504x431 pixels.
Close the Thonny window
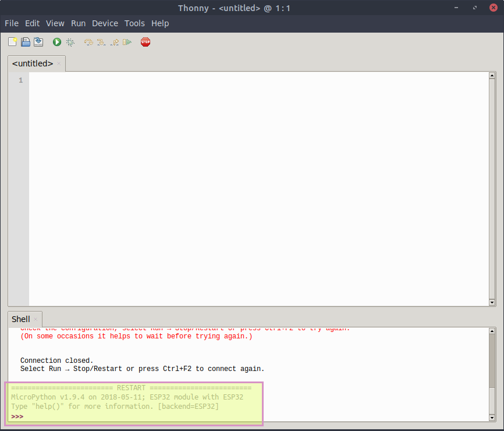(x=494, y=8)
